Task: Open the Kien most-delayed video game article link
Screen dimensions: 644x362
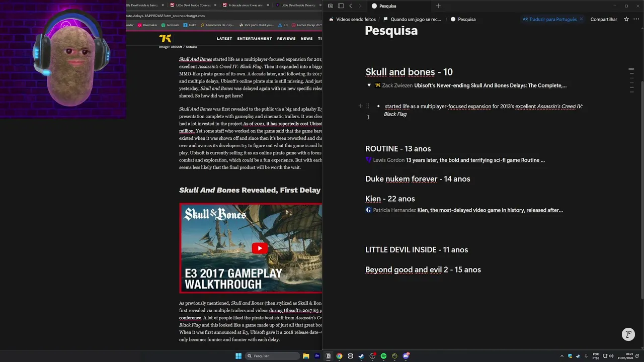Action: [x=490, y=210]
